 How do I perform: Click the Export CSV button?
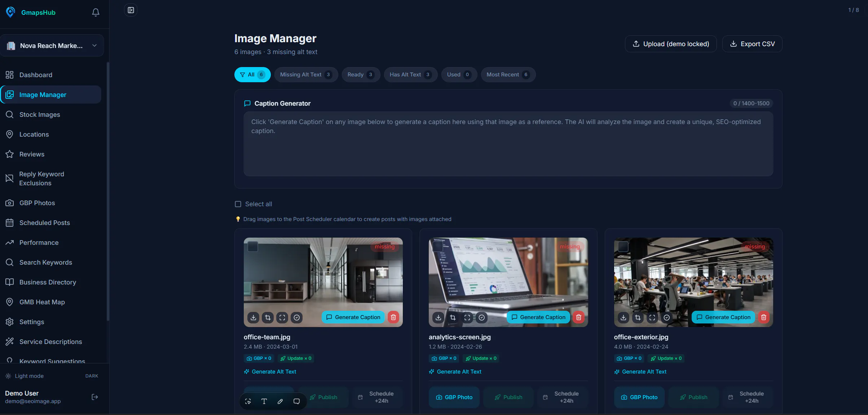click(752, 44)
